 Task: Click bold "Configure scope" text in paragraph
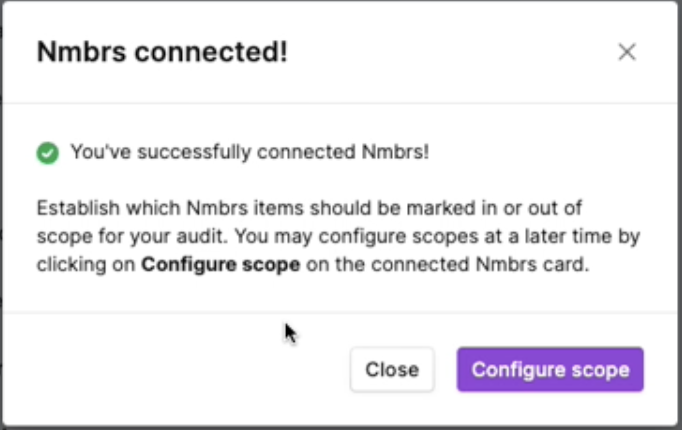[x=221, y=264]
